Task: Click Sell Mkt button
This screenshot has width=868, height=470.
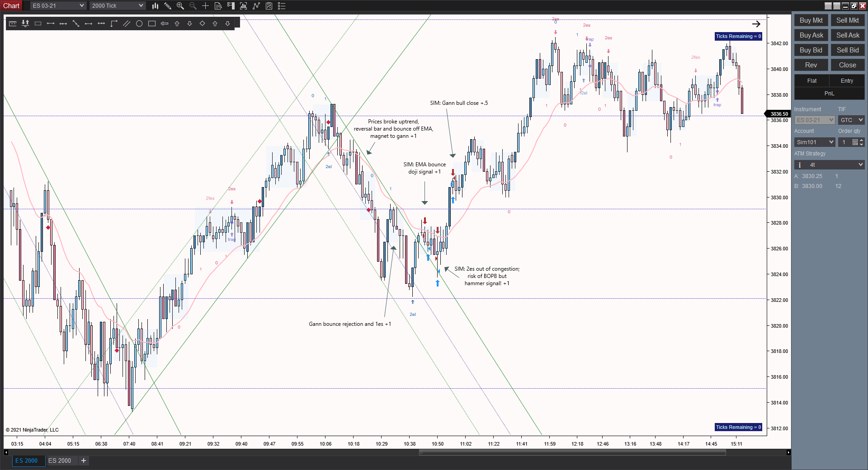Action: [x=848, y=20]
